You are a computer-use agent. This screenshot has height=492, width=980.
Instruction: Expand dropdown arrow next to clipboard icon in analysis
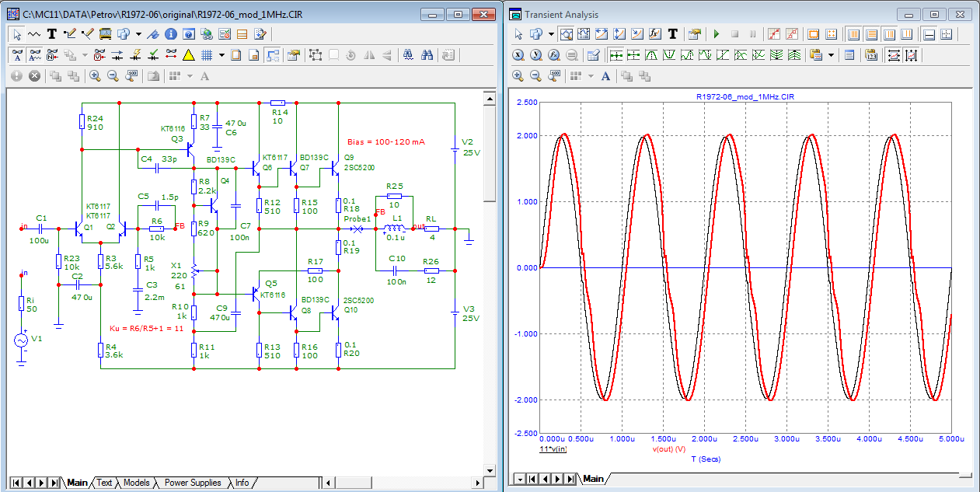coord(831,55)
